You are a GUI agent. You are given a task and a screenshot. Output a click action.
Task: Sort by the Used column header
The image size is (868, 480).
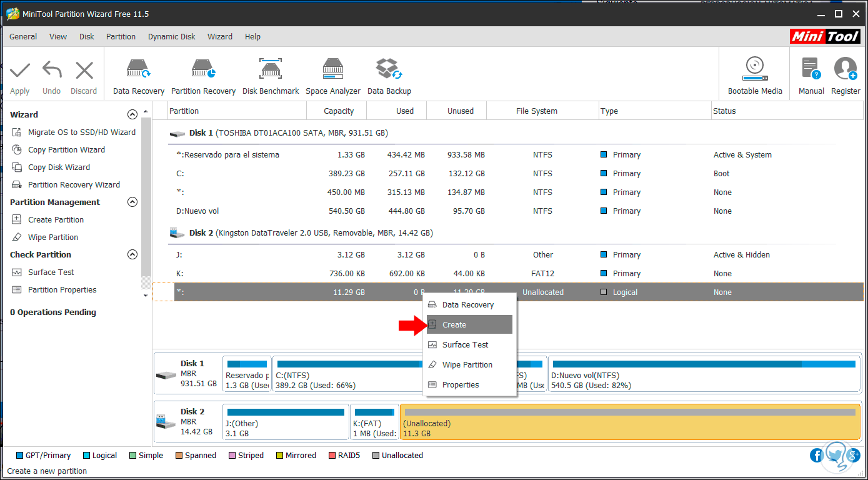[396, 111]
